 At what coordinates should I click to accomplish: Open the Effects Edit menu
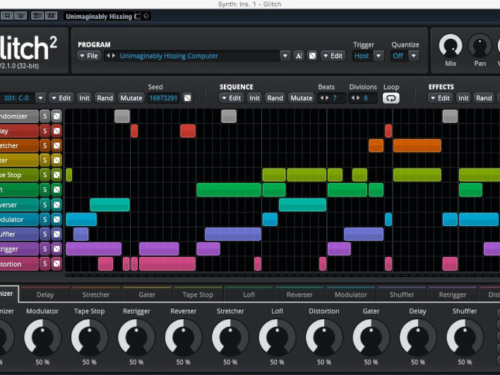(440, 98)
